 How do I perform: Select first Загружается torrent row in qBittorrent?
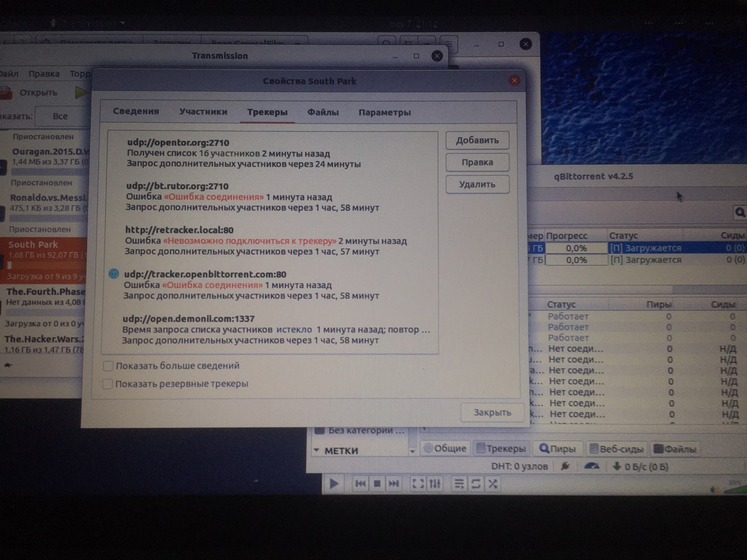click(x=637, y=248)
